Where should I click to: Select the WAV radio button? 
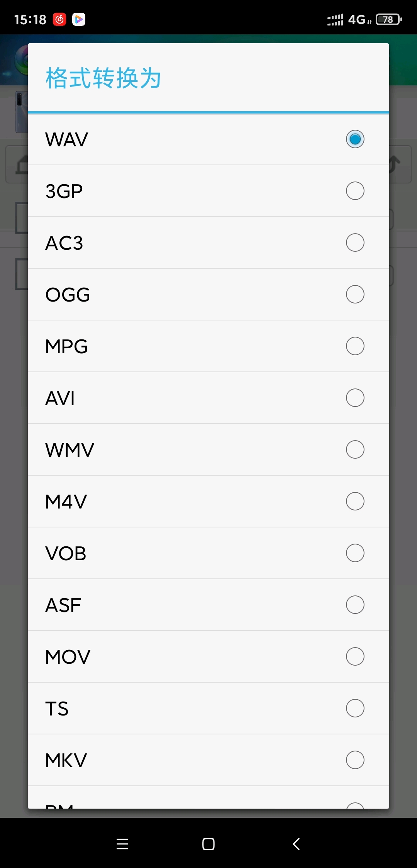[x=355, y=139]
